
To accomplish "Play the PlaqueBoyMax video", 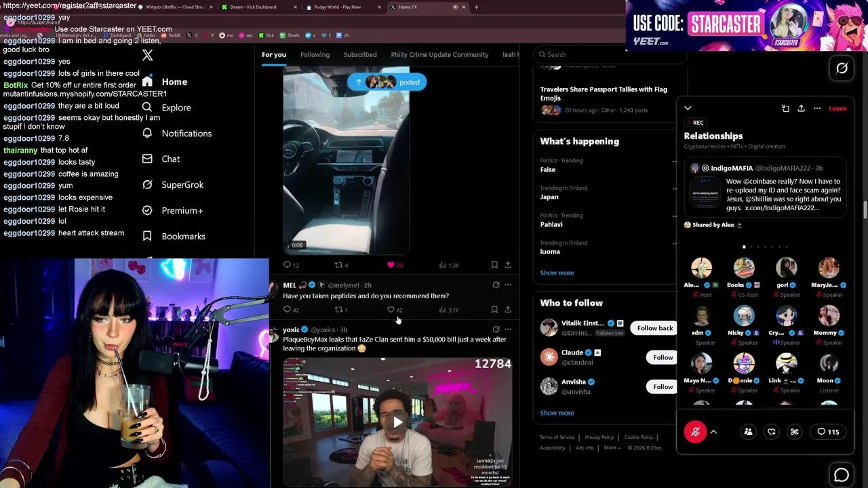I will click(x=397, y=422).
